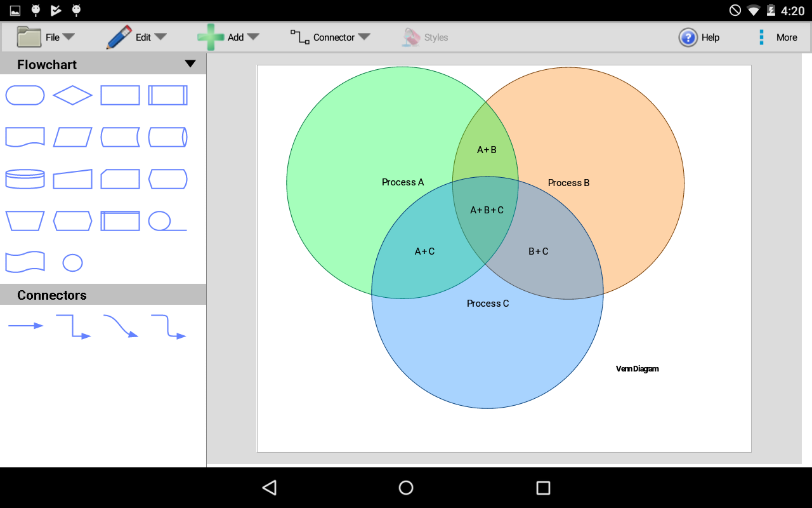Select the internal storage shape
The image size is (812, 508).
point(121,221)
